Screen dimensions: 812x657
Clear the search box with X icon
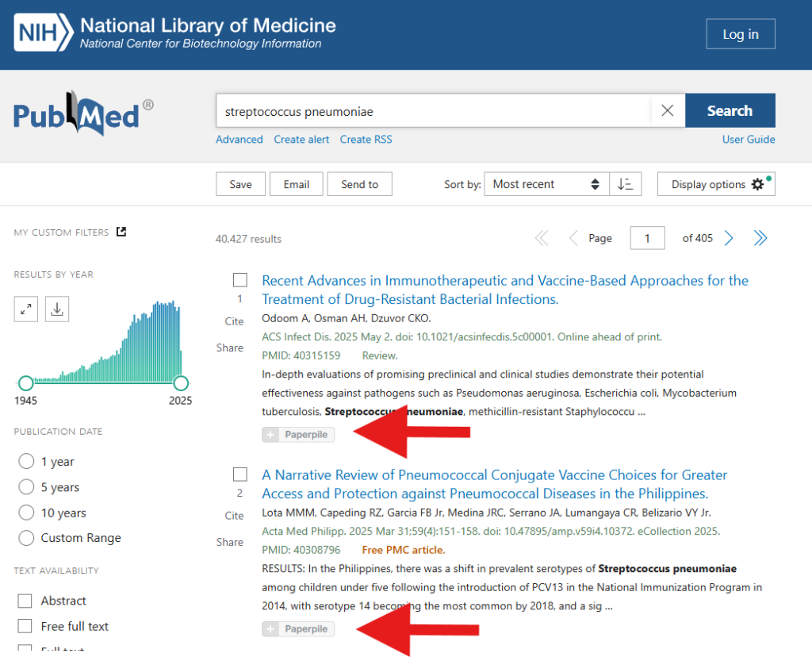click(668, 111)
